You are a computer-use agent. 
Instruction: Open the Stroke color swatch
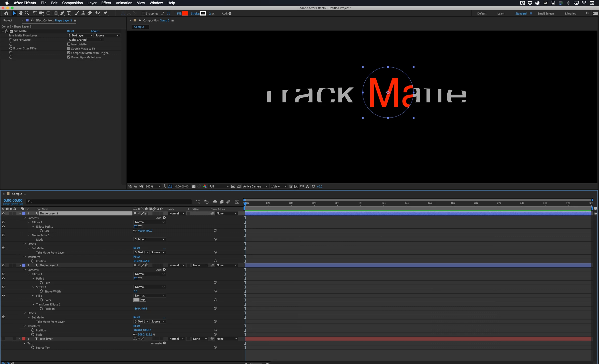[x=203, y=13]
